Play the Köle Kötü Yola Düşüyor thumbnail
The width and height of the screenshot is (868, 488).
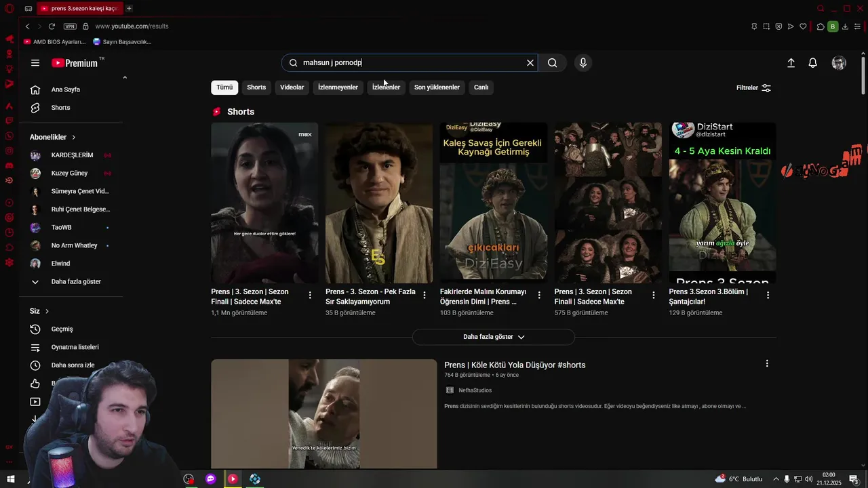pyautogui.click(x=324, y=414)
